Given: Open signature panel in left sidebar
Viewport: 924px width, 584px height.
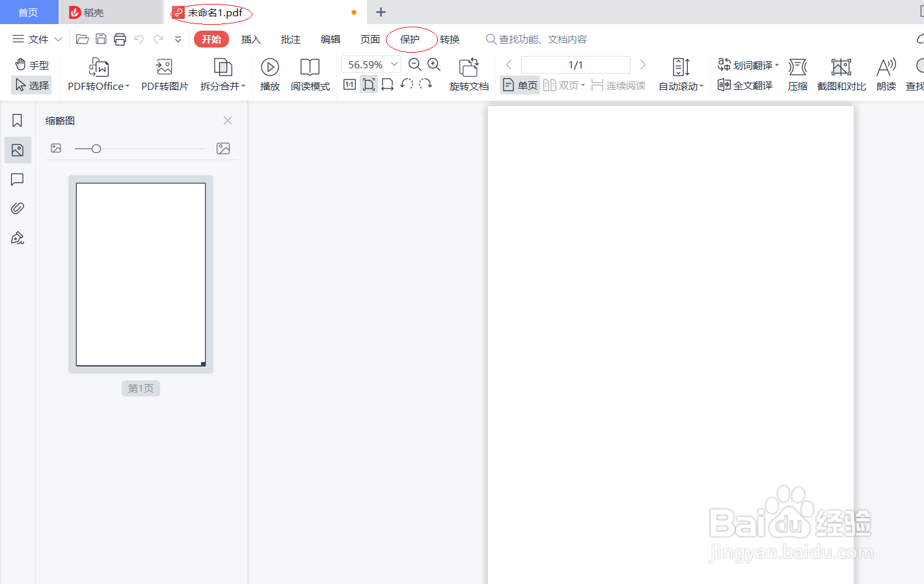Looking at the screenshot, I should point(18,238).
